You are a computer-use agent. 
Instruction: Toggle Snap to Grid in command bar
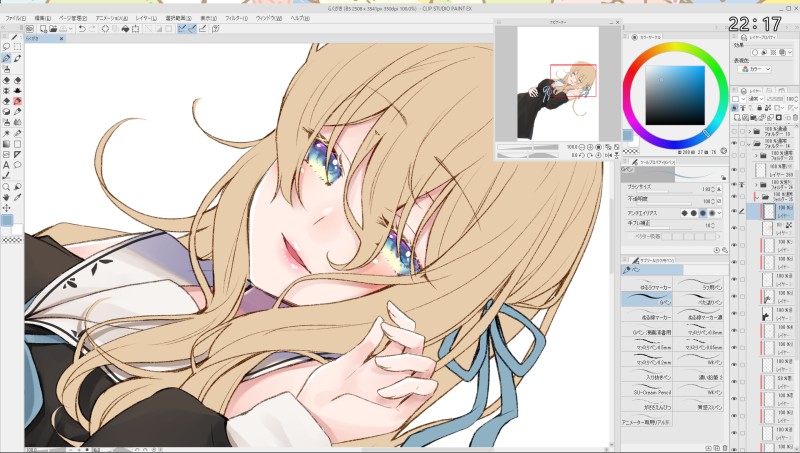coord(203,29)
